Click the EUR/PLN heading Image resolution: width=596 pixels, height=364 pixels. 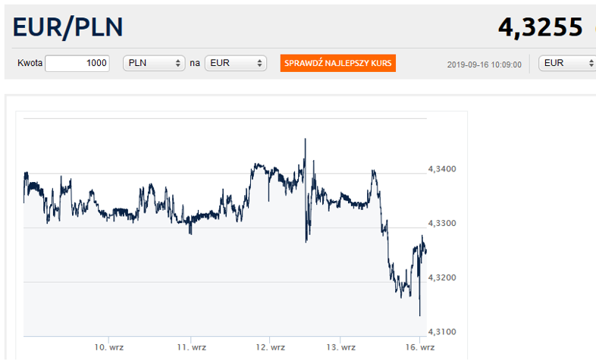[68, 27]
